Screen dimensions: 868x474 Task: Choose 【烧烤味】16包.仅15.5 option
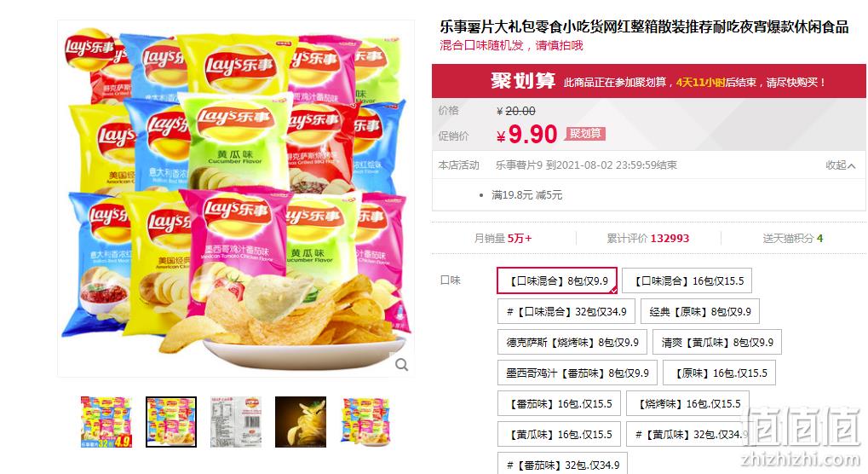(687, 404)
